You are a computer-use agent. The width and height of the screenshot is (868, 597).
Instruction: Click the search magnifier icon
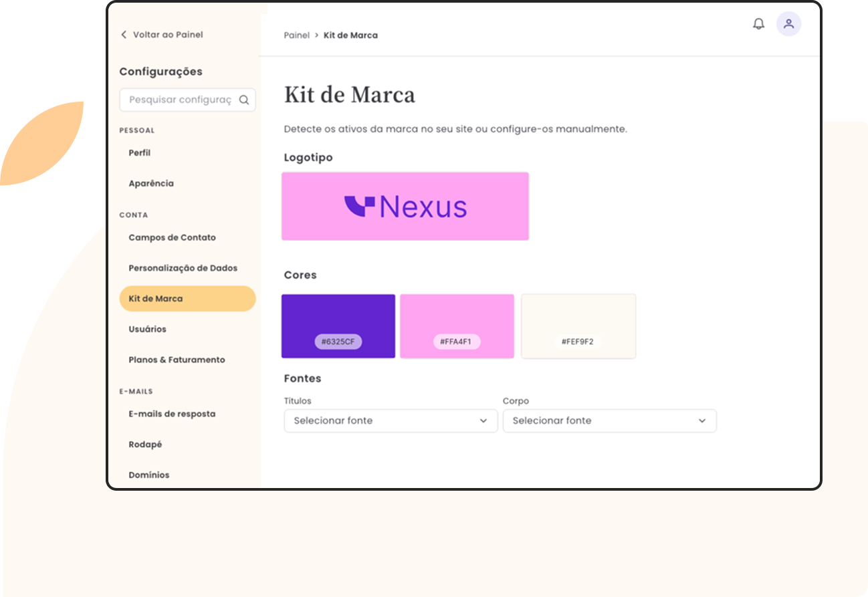click(244, 100)
